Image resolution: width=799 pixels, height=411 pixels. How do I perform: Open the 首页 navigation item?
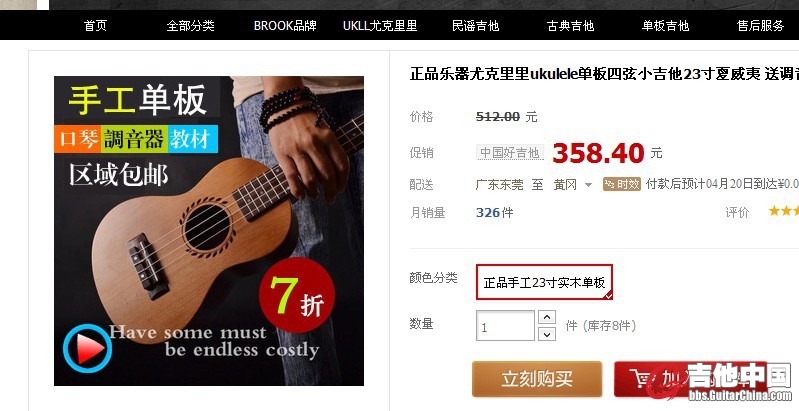(x=95, y=25)
